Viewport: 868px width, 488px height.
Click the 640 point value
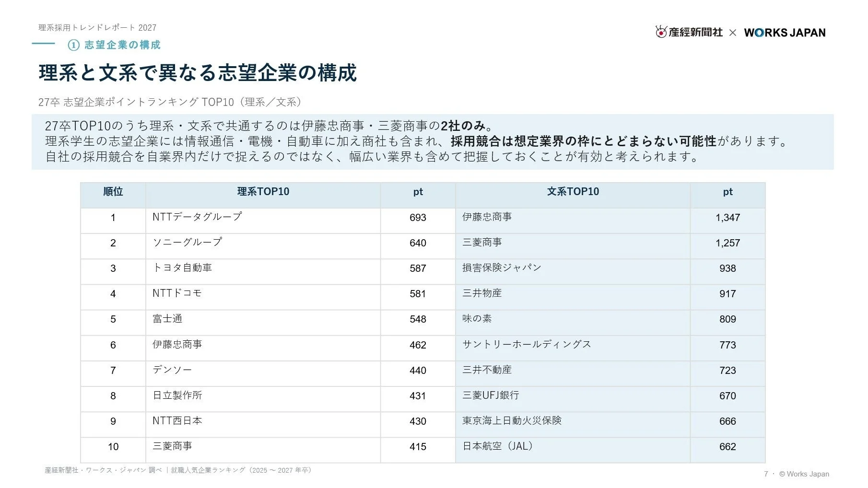pyautogui.click(x=418, y=243)
